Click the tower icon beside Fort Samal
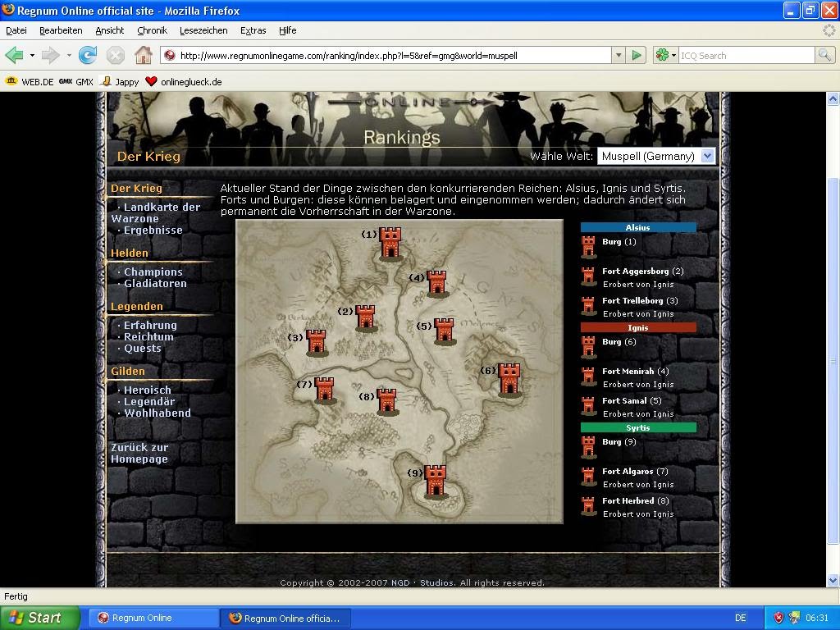Image resolution: width=840 pixels, height=630 pixels. pyautogui.click(x=589, y=407)
